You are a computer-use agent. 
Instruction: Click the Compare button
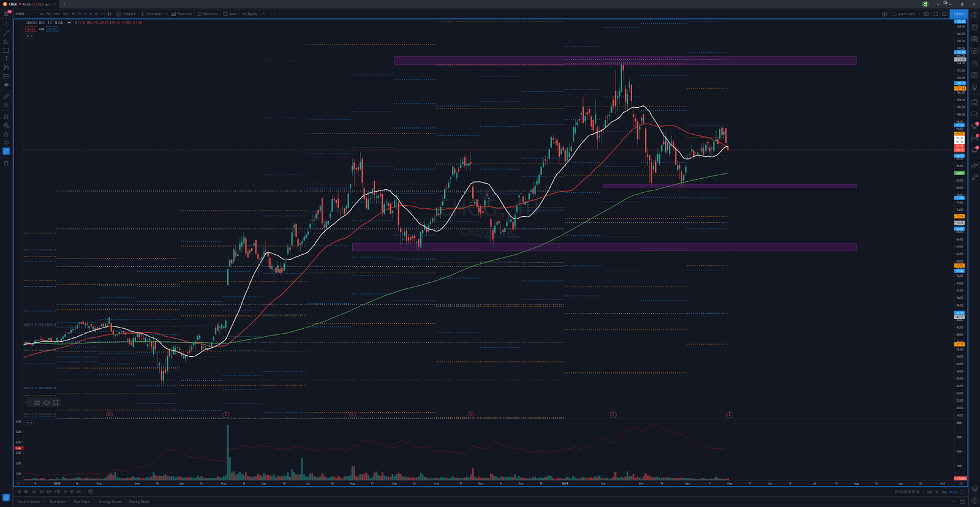(126, 13)
